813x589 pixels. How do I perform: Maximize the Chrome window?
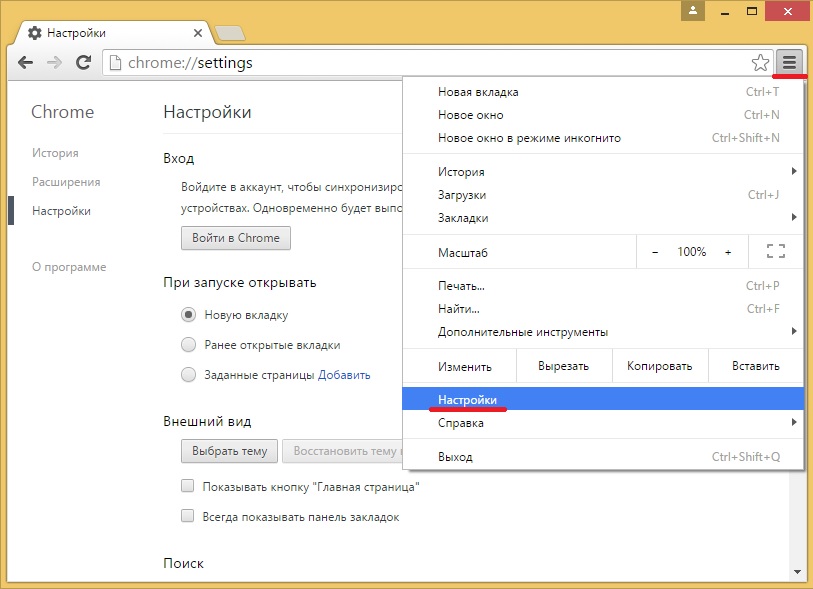coord(751,11)
